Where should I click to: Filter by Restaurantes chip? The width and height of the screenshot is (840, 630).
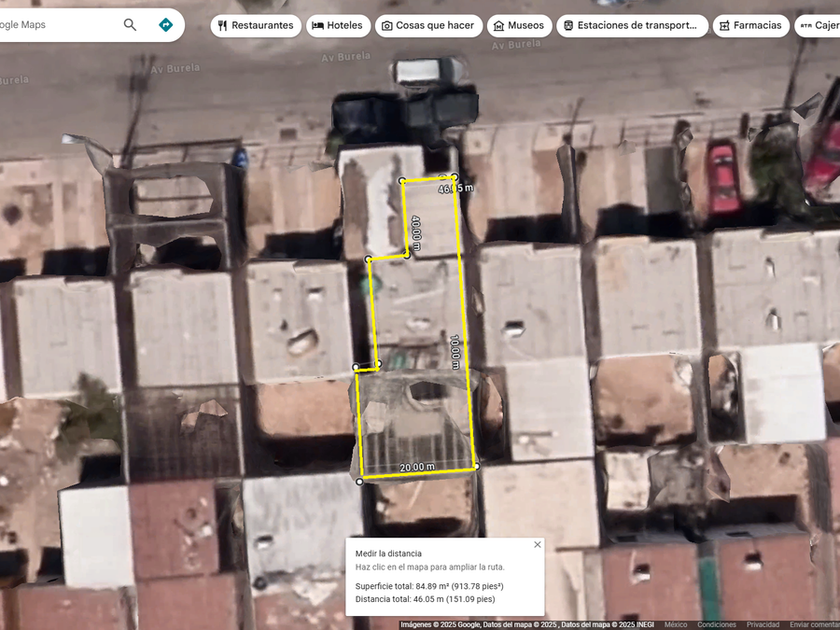[x=256, y=26]
